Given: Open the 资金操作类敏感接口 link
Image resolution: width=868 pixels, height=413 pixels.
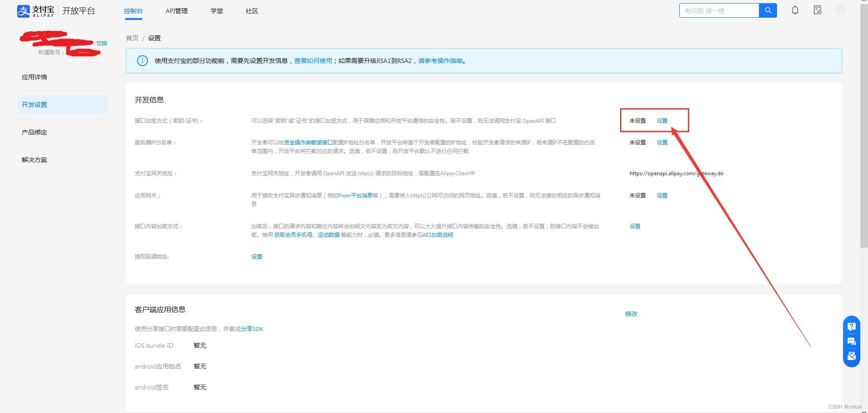Looking at the screenshot, I should (308, 143).
